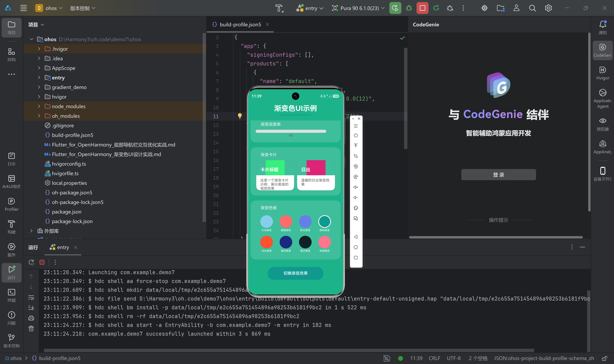This screenshot has width=614, height=364.
Task: Toggle the read-only lock in status bar
Action: [604, 358]
